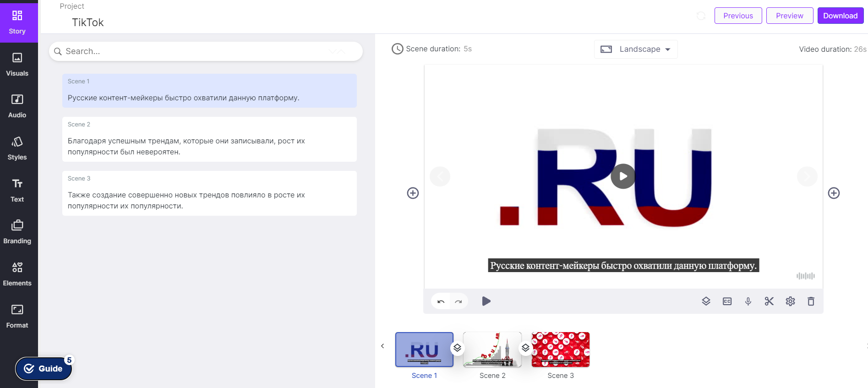Screen dimensions: 868x388
Task: Open the Format panel
Action: [x=17, y=317]
